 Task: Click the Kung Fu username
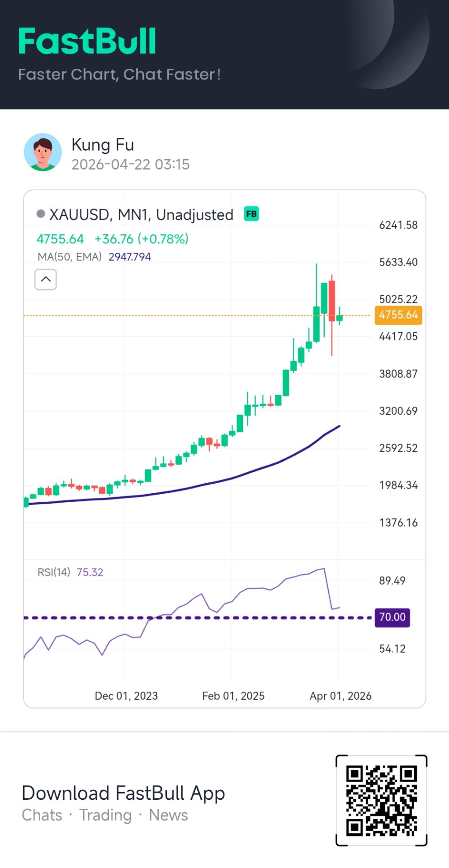(x=103, y=145)
